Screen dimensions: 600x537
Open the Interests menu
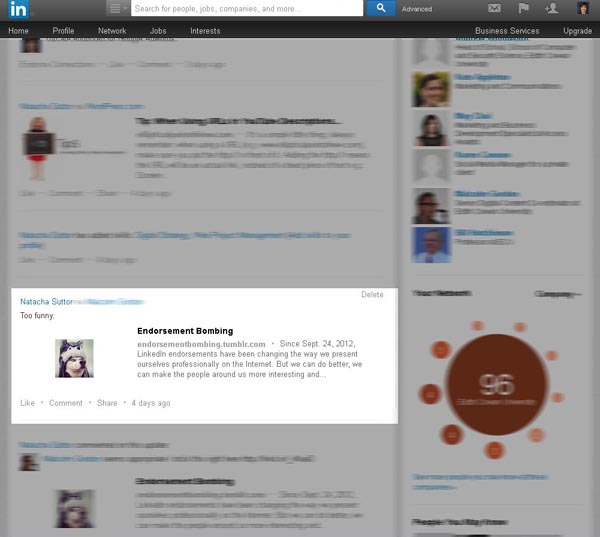tap(205, 31)
